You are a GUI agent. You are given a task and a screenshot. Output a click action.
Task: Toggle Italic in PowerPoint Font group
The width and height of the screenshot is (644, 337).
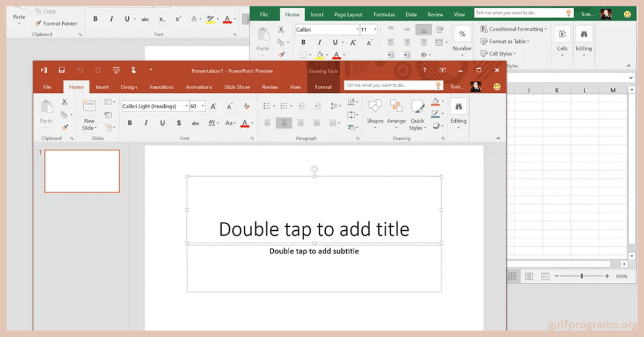click(146, 123)
